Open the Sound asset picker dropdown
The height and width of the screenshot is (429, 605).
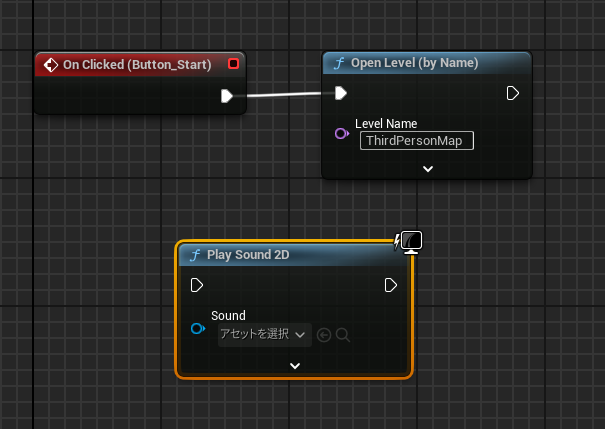click(x=265, y=334)
